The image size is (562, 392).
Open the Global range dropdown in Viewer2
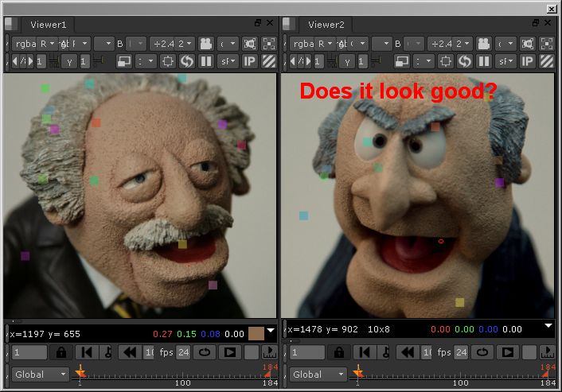tap(318, 375)
